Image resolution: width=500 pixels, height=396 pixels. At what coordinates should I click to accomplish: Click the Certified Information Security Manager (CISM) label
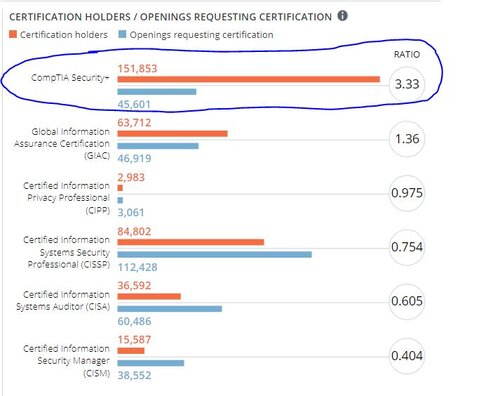point(66,361)
